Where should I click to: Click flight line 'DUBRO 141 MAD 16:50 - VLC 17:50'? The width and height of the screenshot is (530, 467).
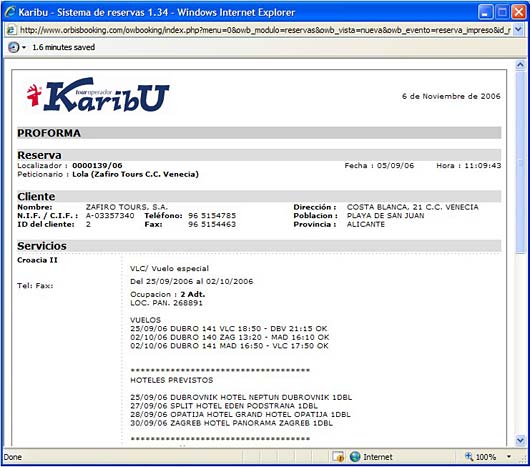[x=230, y=346]
